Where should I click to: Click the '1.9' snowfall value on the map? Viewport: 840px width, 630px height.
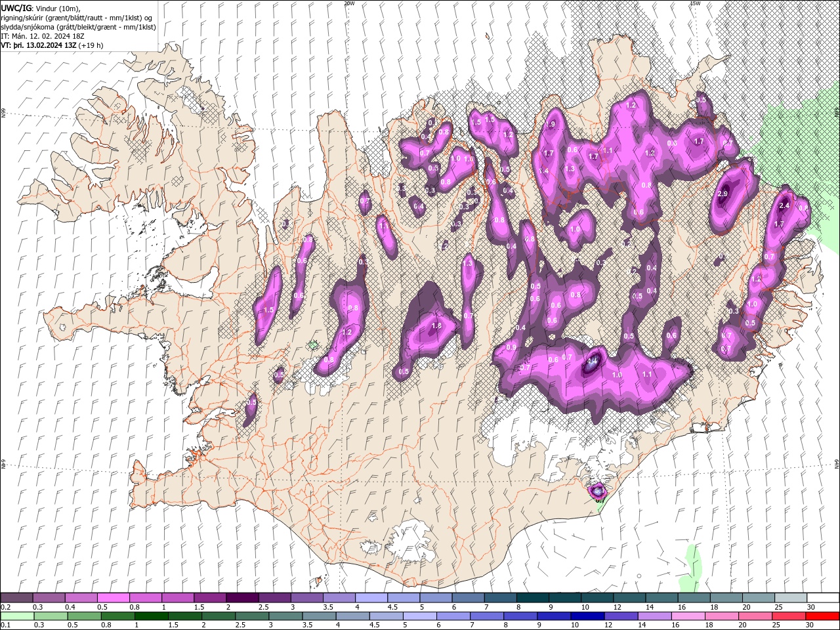550,124
